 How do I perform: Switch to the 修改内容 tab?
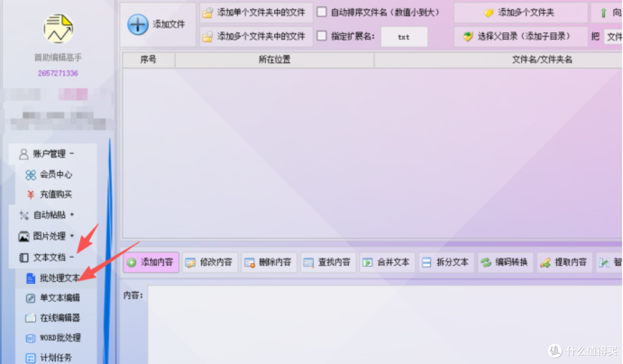pyautogui.click(x=210, y=262)
